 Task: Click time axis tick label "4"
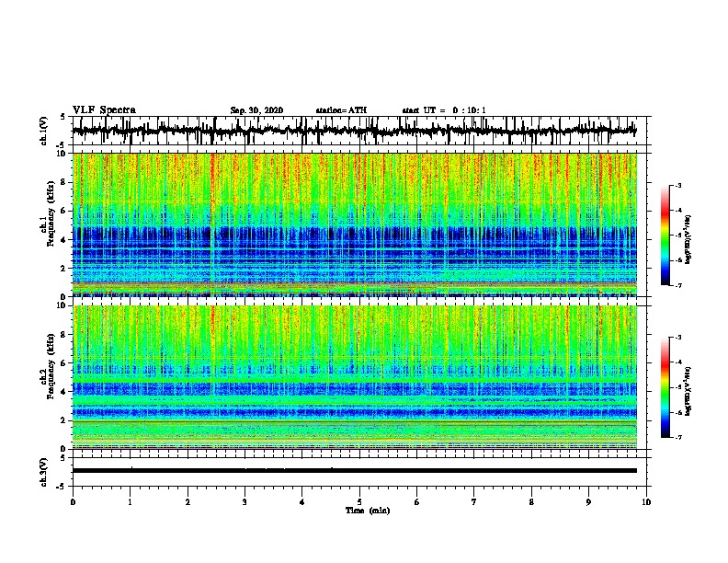click(x=302, y=502)
